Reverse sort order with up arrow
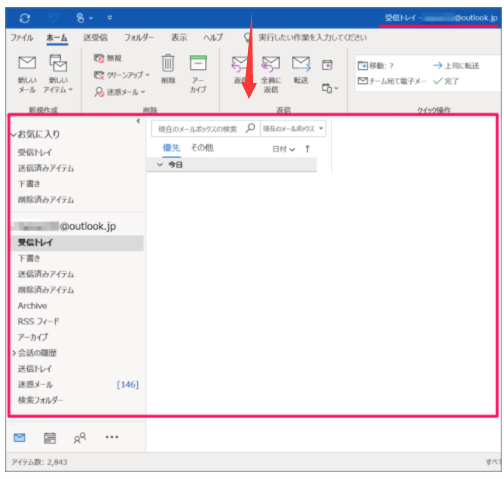504x479 pixels. [x=307, y=149]
